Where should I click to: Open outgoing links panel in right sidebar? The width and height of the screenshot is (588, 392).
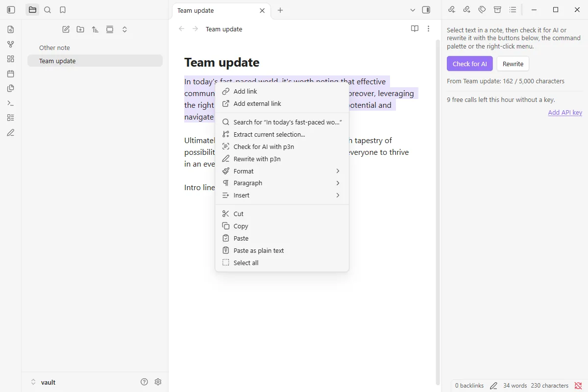click(467, 10)
